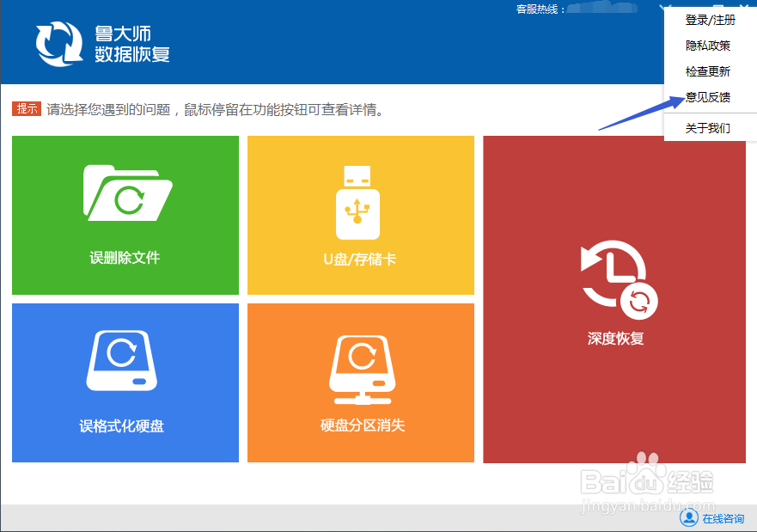Choose 检查更新 in the menu
Image resolution: width=757 pixels, height=532 pixels.
(x=710, y=71)
